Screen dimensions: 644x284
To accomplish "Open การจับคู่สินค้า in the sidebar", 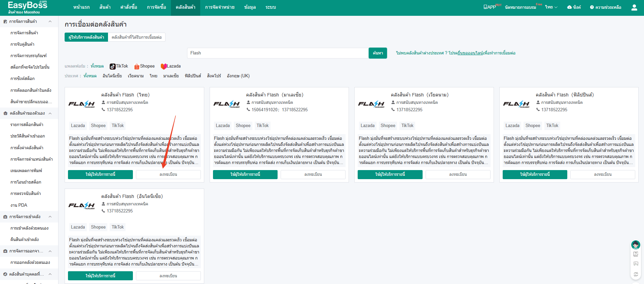I will click(x=22, y=44).
